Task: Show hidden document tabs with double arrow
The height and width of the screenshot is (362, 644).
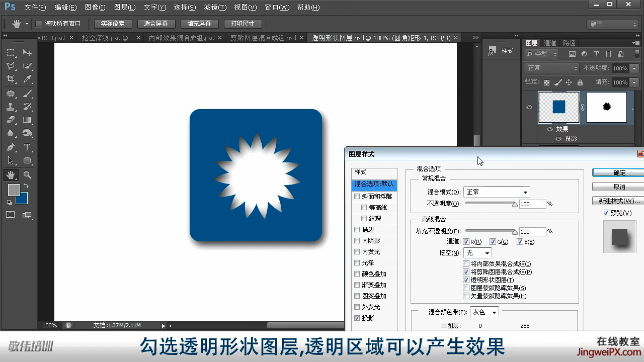Action: tap(475, 38)
